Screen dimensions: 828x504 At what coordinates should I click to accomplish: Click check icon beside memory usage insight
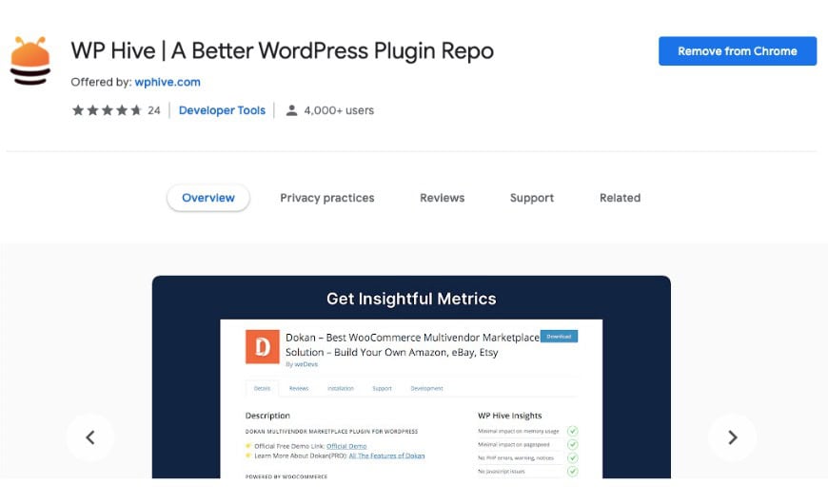(x=572, y=431)
